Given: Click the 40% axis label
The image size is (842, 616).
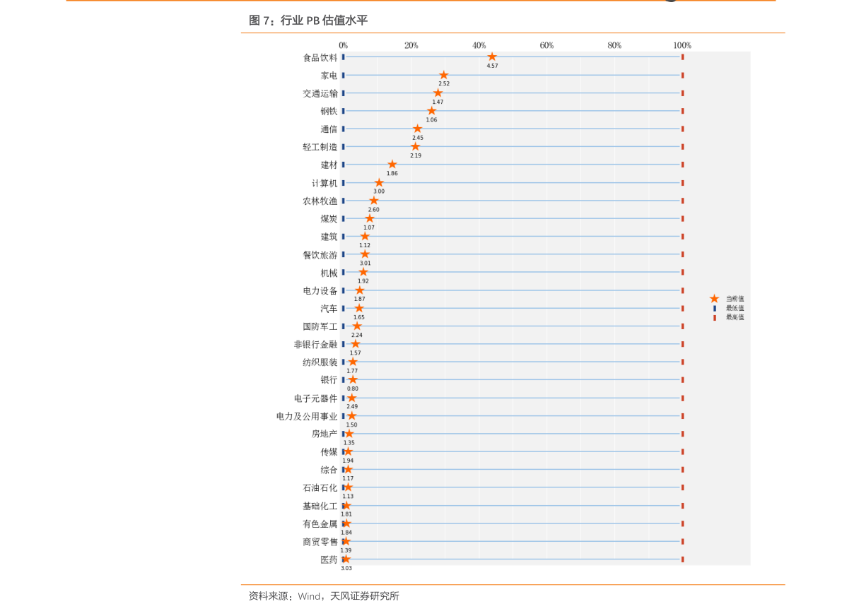Looking at the screenshot, I should tap(479, 46).
